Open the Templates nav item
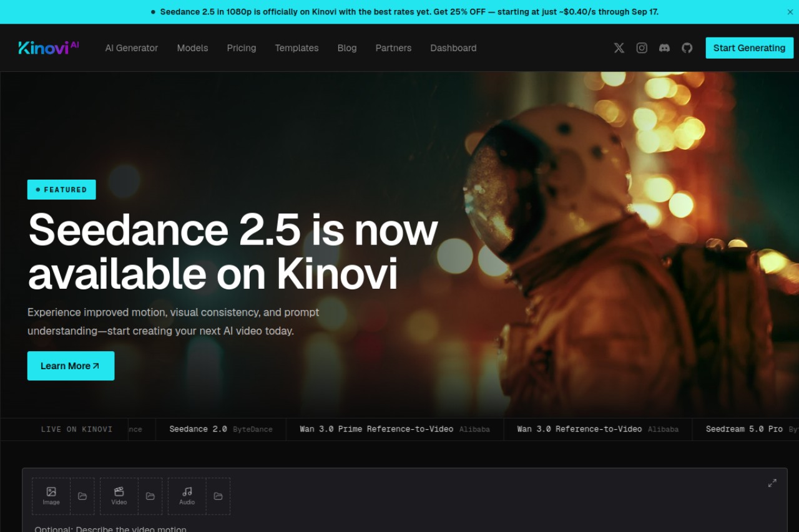Image resolution: width=799 pixels, height=532 pixels. coord(297,48)
